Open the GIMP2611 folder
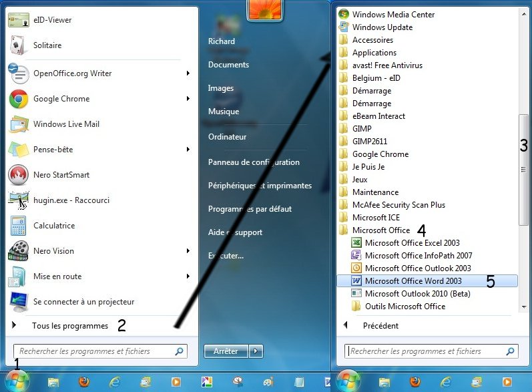The image size is (532, 392). pyautogui.click(x=363, y=142)
